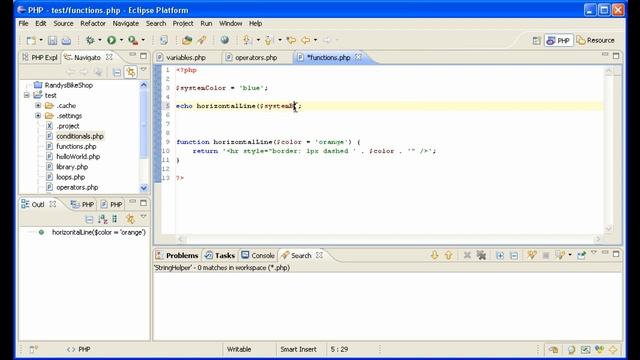The height and width of the screenshot is (360, 640).
Task: Click the editor horizontal scrollbar
Action: tap(390, 239)
